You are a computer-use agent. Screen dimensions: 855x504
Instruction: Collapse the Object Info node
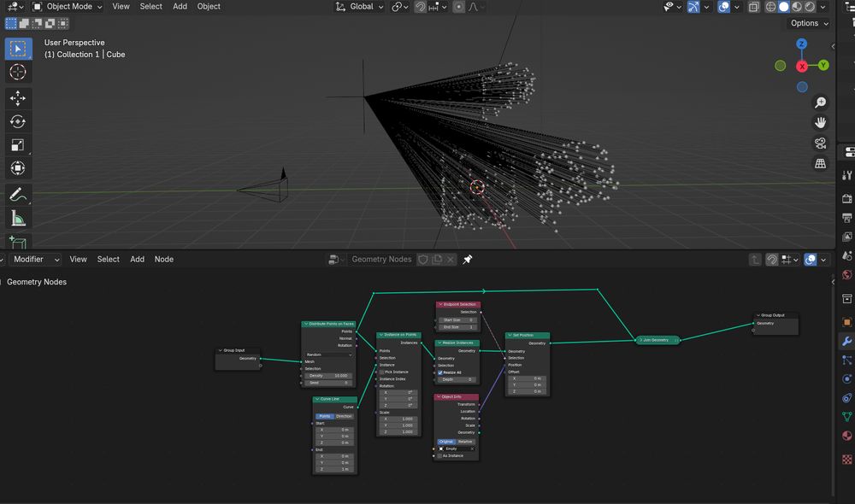pyautogui.click(x=439, y=397)
